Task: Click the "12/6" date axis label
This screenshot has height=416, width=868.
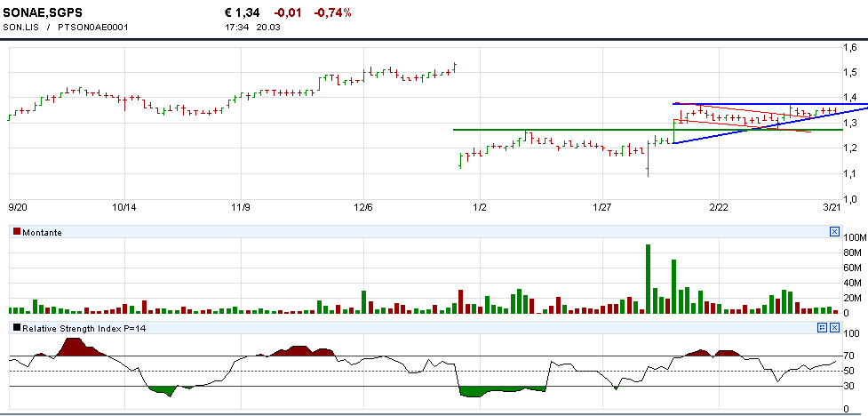Action: pos(363,207)
